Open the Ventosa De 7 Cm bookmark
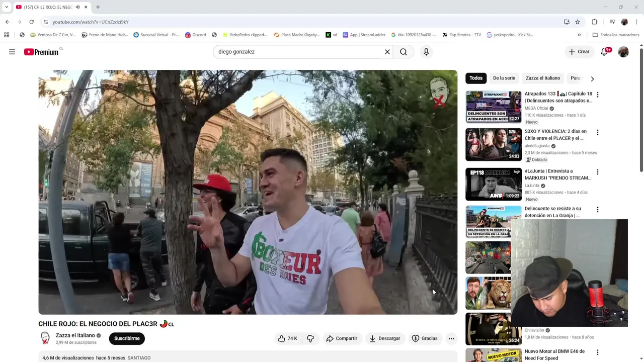Screen dimensions: 644x362 [53, 35]
